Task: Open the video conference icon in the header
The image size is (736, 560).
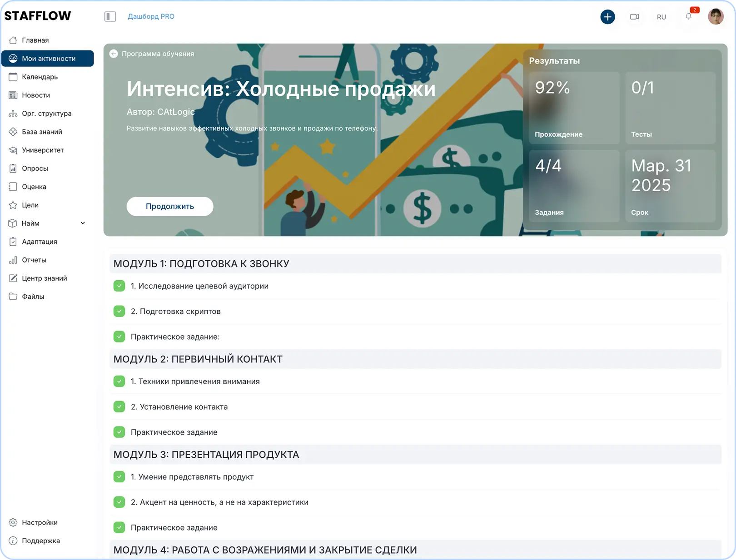Action: click(635, 17)
